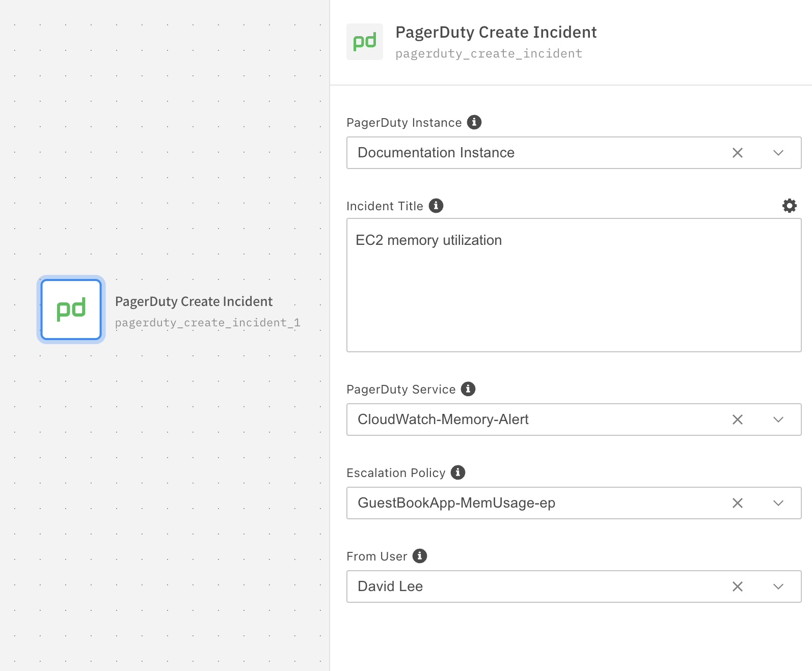Click into the Incident Title text area
Viewport: 812px width, 671px height.
click(x=574, y=295)
